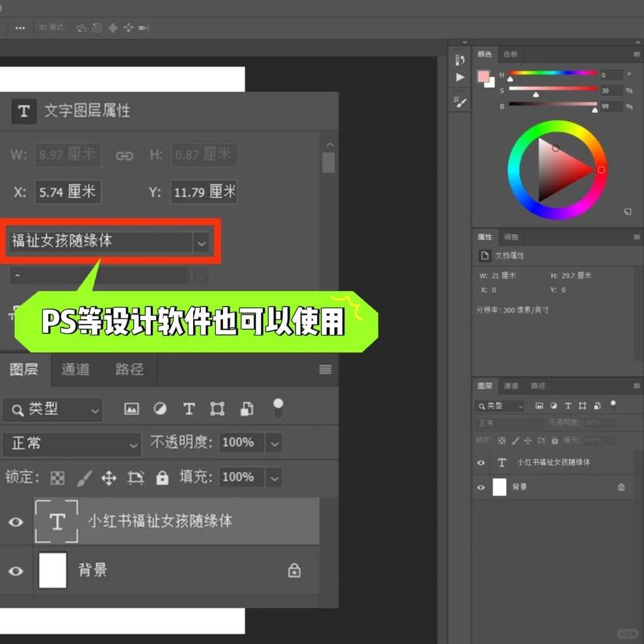Switch to the 通道 tab

tap(76, 370)
